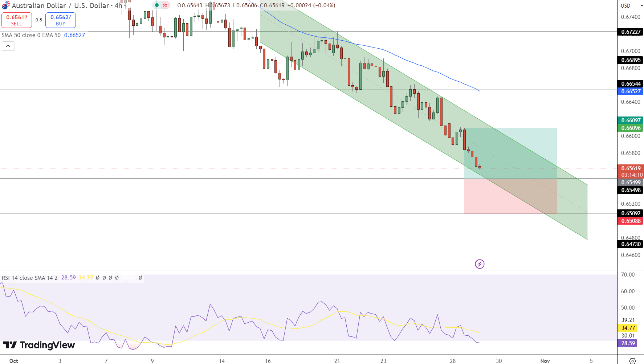Screen dimensions: 644x364
Task: Click the 0.65092 price line label
Action: click(630, 213)
